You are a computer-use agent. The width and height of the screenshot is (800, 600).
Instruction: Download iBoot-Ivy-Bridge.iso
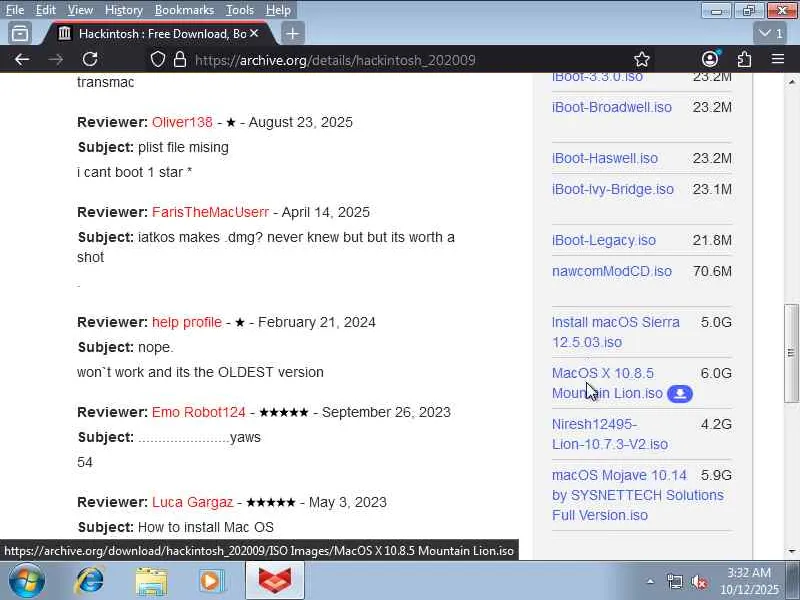[613, 189]
